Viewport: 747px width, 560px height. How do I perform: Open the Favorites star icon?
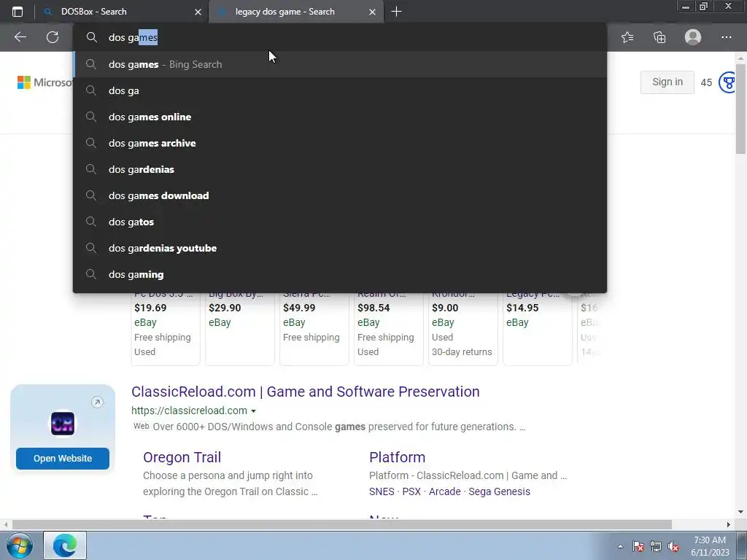tap(627, 37)
